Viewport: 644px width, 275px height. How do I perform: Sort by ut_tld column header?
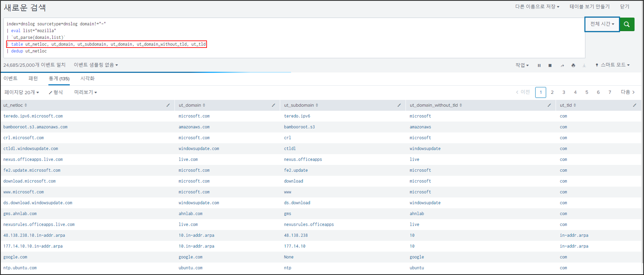coord(568,105)
